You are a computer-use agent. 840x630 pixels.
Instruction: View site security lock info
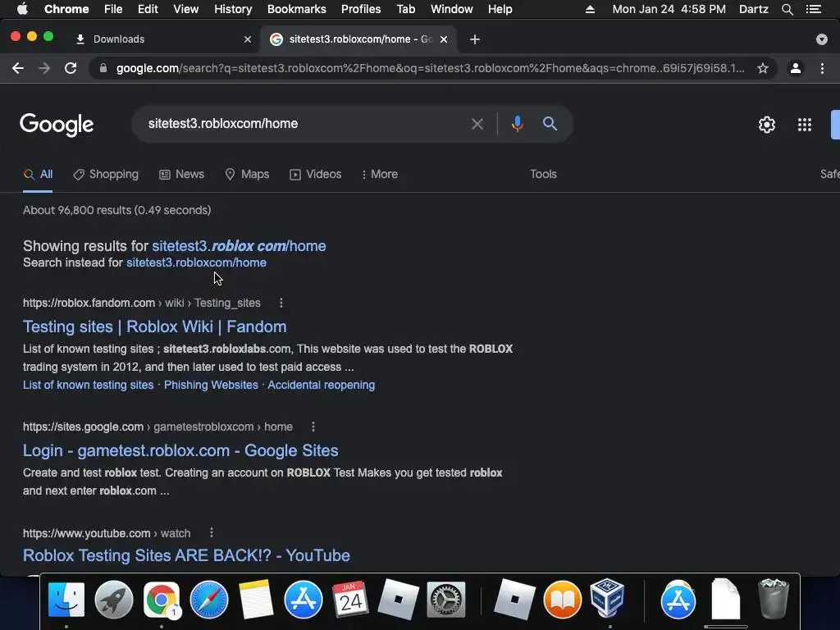pyautogui.click(x=103, y=68)
